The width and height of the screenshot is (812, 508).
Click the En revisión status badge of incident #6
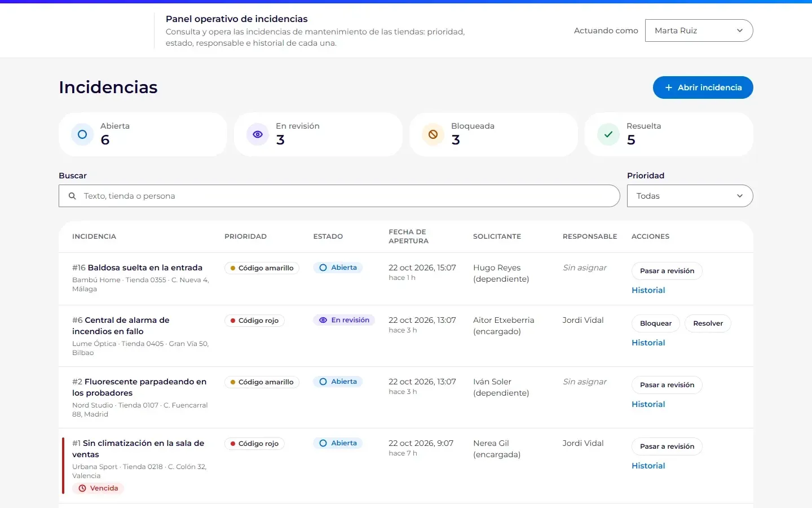pyautogui.click(x=344, y=320)
